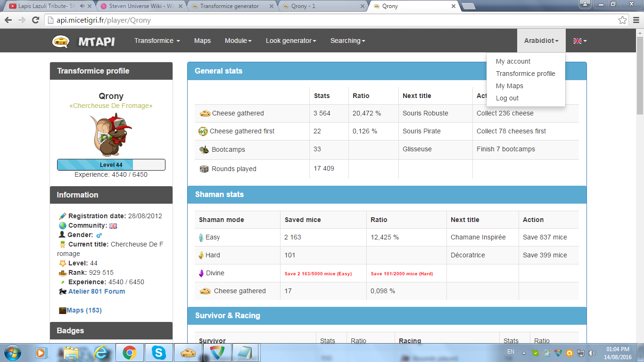Click the EN language indicator in taskbar
The width and height of the screenshot is (644, 362).
click(x=511, y=352)
